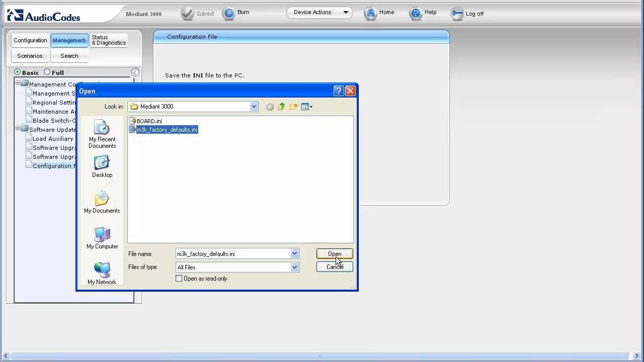Click the Log off key icon
Image resolution: width=644 pixels, height=362 pixels.
[x=457, y=14]
